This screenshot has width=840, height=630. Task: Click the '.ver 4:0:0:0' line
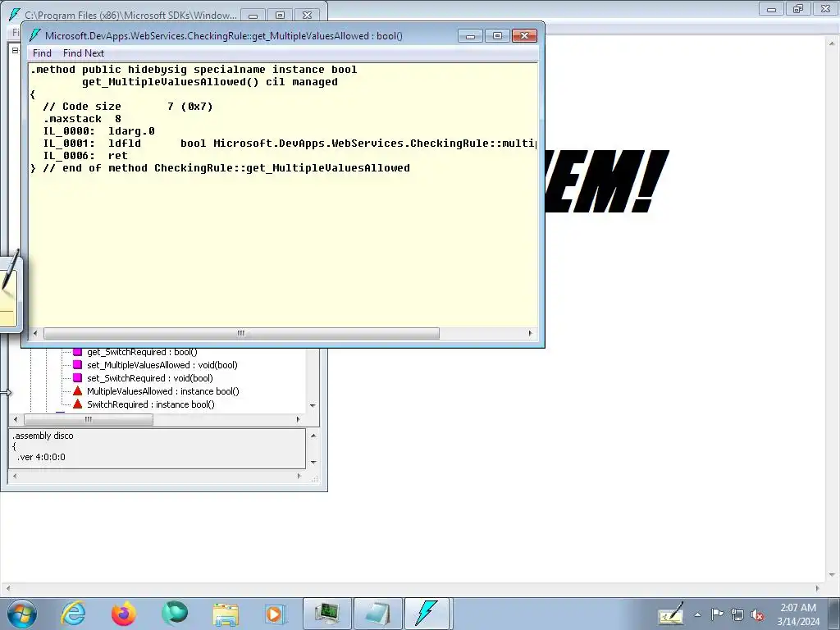[x=41, y=457]
